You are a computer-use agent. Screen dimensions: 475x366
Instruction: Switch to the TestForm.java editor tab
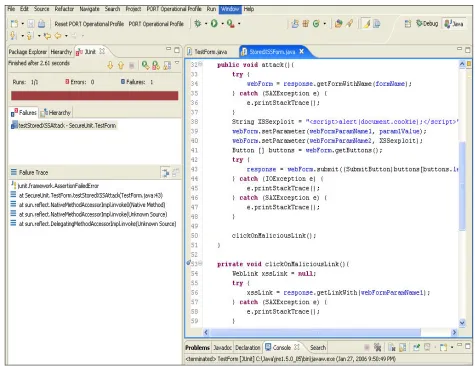207,52
